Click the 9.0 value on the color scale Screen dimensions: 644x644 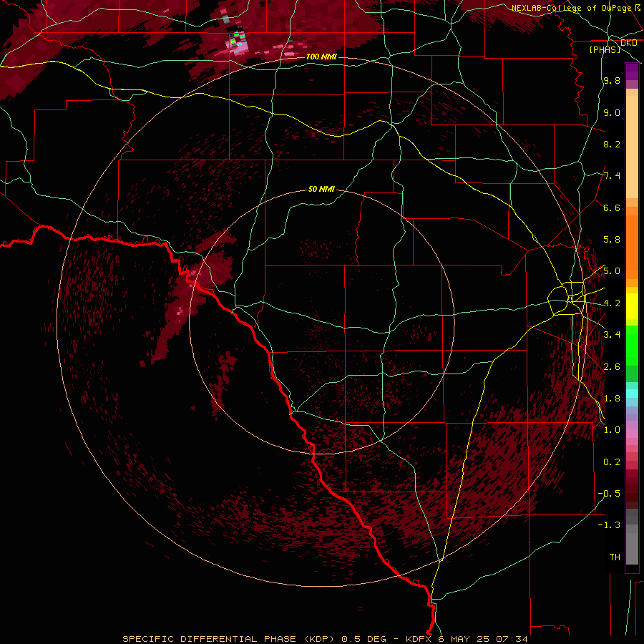(612, 112)
